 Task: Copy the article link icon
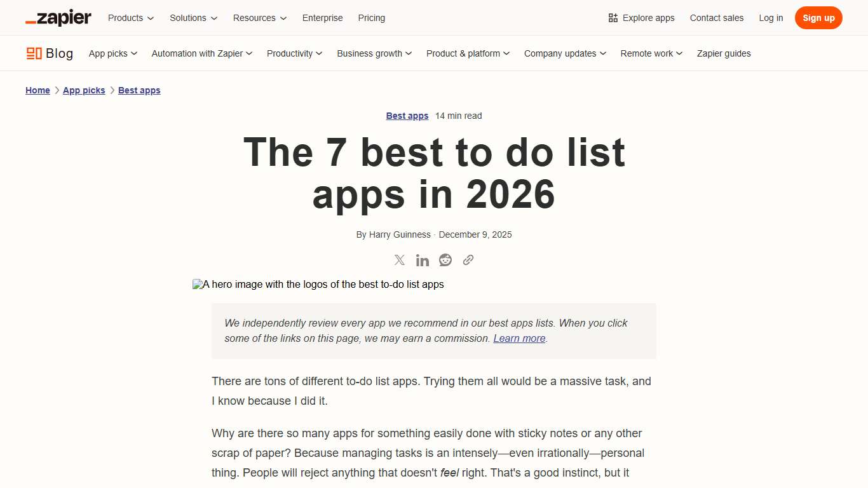(468, 260)
